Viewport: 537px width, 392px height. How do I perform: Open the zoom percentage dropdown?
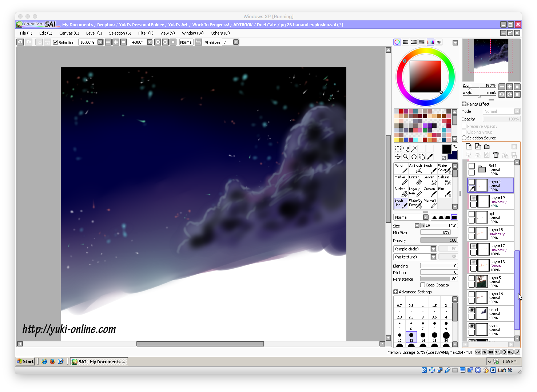(100, 42)
